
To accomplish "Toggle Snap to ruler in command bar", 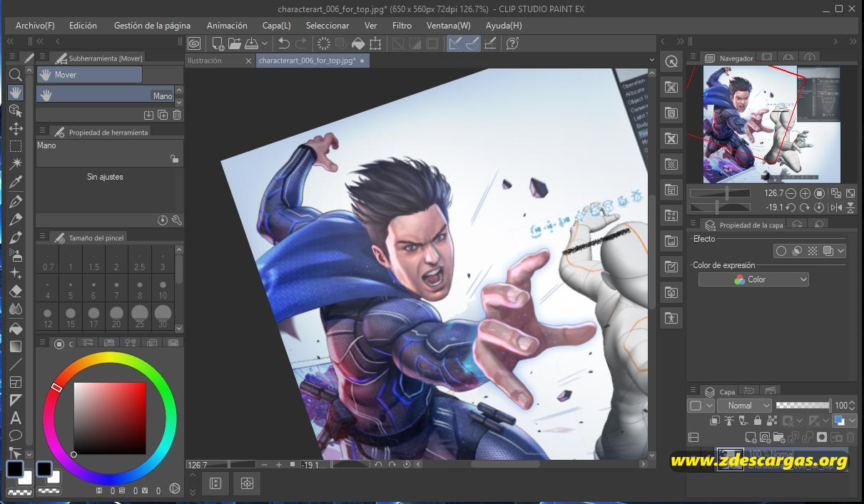I will click(x=454, y=43).
